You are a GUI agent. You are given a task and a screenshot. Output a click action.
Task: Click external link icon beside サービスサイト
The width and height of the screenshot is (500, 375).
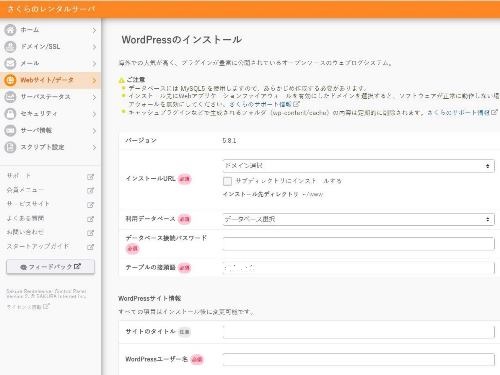pos(90,205)
